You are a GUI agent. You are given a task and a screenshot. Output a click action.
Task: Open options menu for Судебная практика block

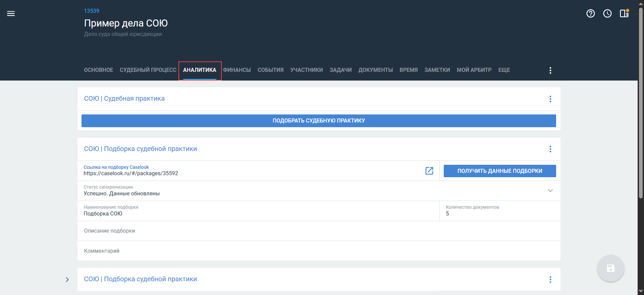tap(550, 99)
